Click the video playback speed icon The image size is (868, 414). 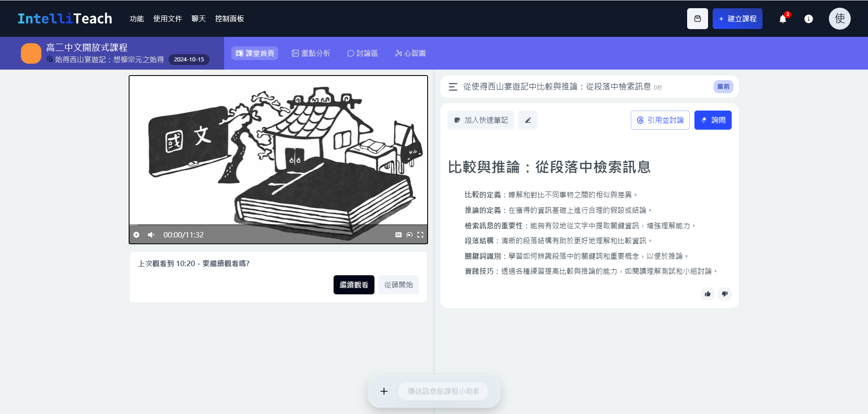pyautogui.click(x=409, y=235)
